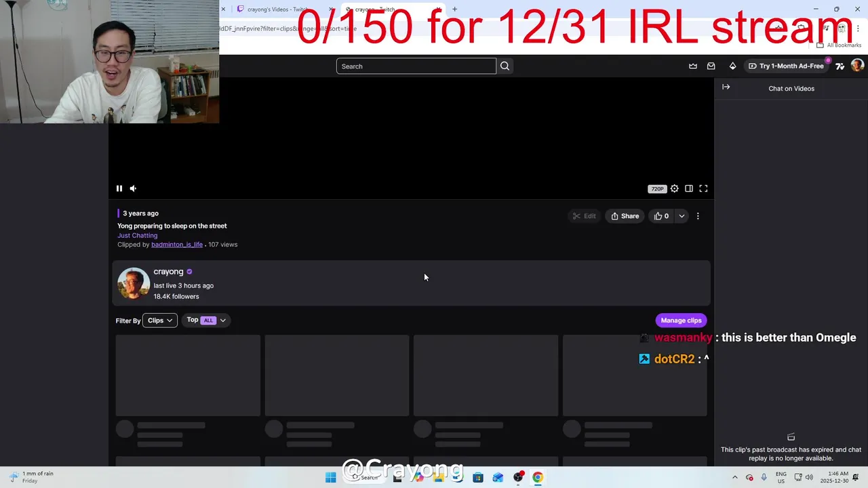
Task: Open All Bookmarks folder
Action: (839, 45)
